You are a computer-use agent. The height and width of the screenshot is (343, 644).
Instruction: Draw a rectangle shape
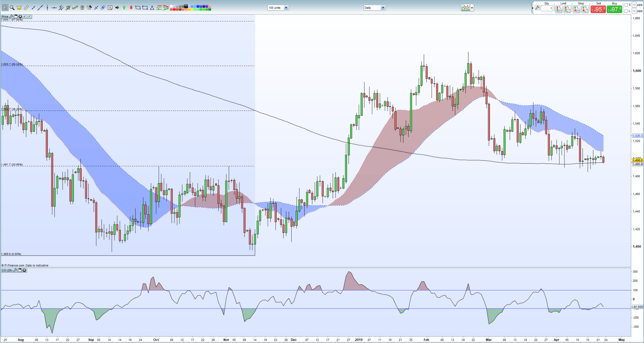point(145,8)
